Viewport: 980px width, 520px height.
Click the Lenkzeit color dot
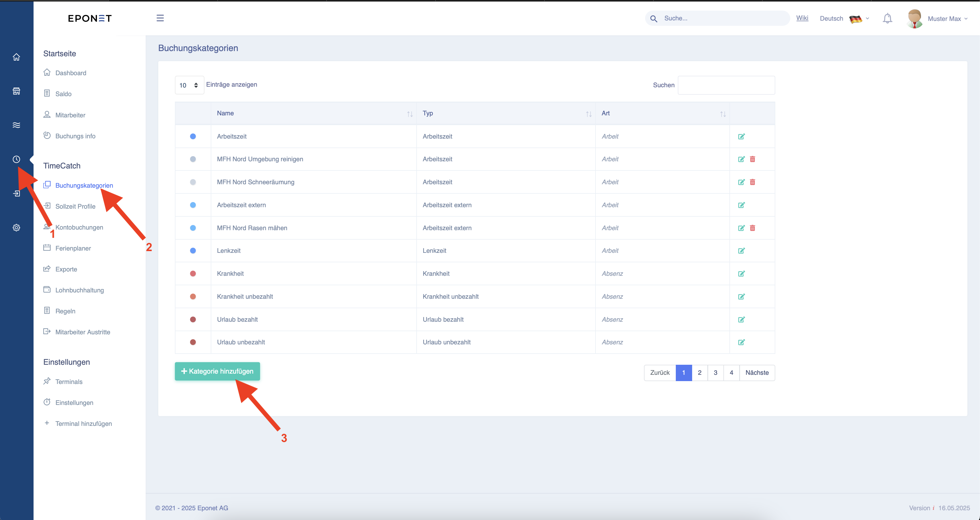[193, 251]
